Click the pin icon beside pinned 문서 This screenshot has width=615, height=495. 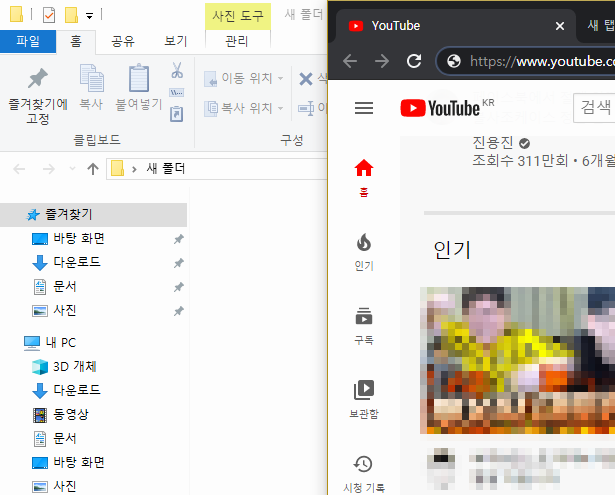pyautogui.click(x=179, y=287)
